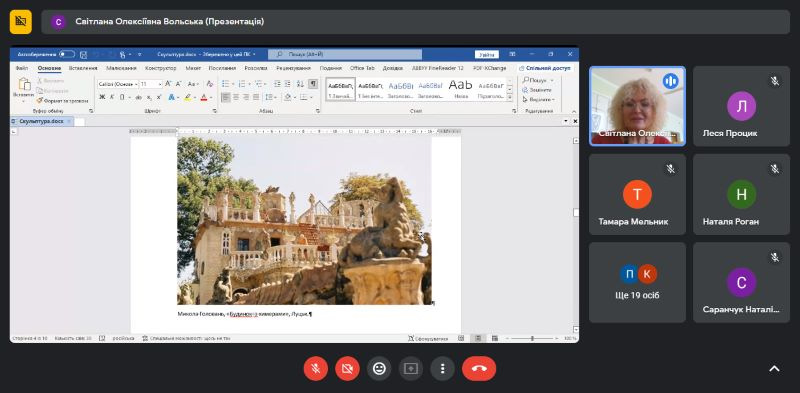800x393 pixels.
Task: Toggle superscript formatting
Action: click(x=159, y=97)
